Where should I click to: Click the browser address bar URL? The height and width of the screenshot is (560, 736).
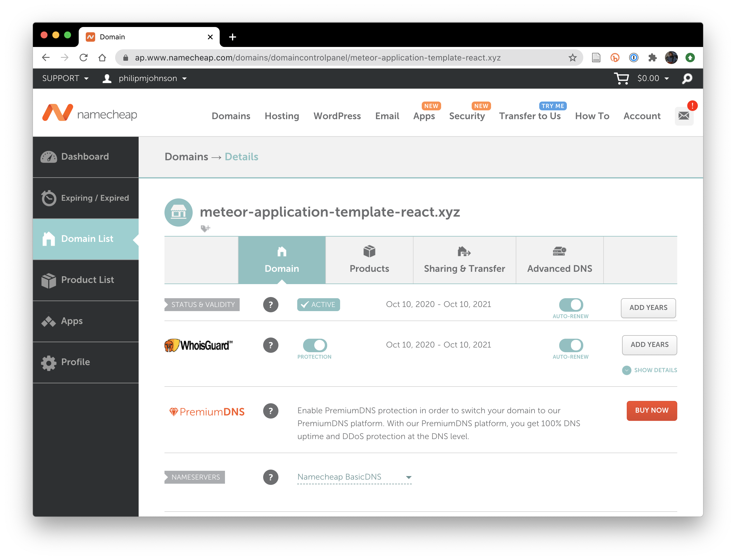317,58
